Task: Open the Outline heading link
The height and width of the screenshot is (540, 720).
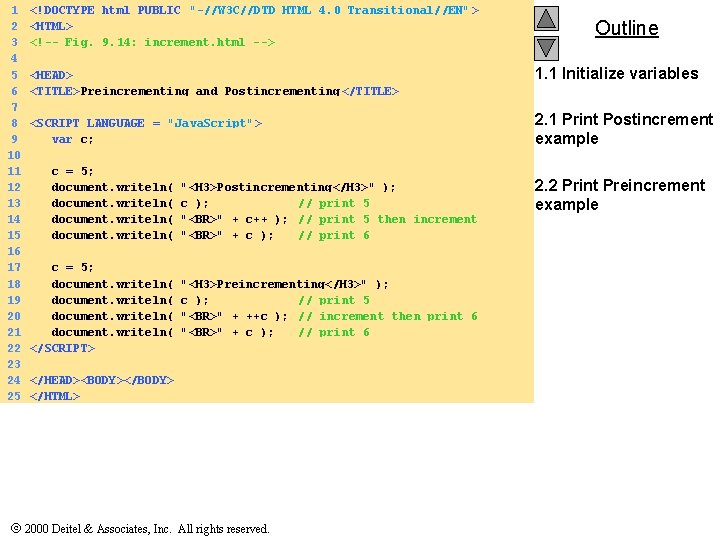Action: pos(626,28)
